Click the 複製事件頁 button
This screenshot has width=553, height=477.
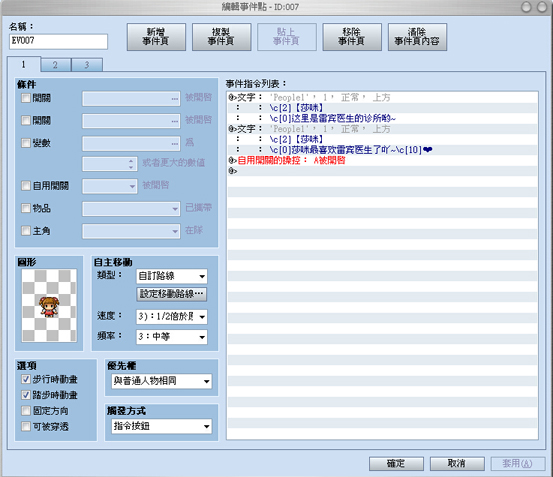pos(221,37)
